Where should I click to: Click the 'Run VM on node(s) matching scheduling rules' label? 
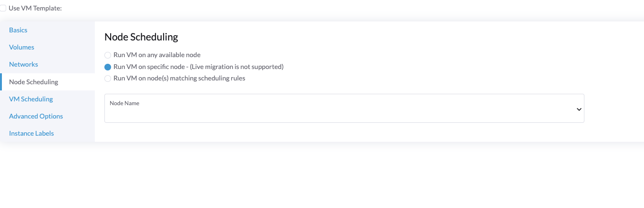click(179, 78)
